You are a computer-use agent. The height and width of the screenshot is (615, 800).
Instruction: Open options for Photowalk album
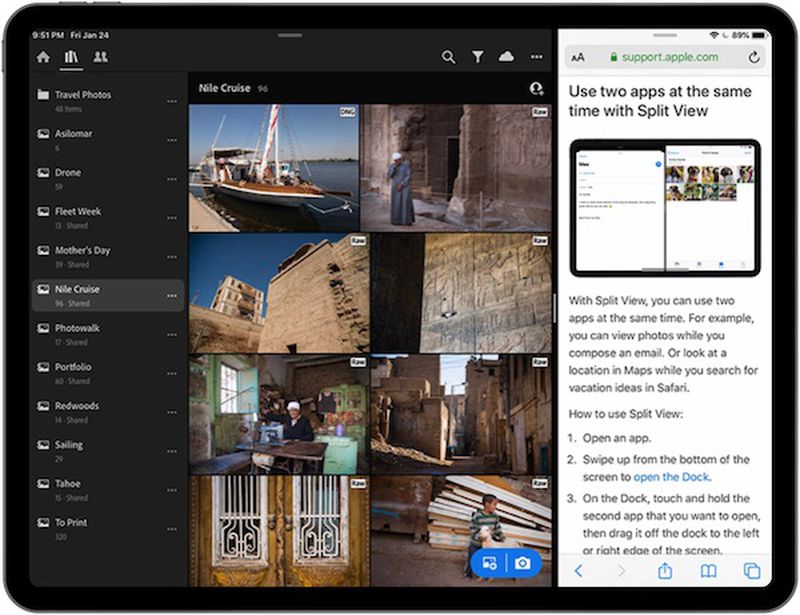pos(172,335)
